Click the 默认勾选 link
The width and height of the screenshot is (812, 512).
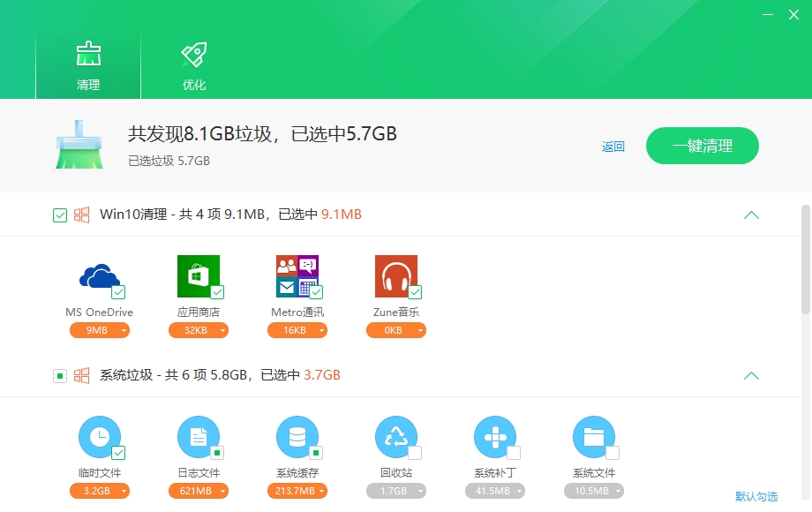[x=756, y=497]
